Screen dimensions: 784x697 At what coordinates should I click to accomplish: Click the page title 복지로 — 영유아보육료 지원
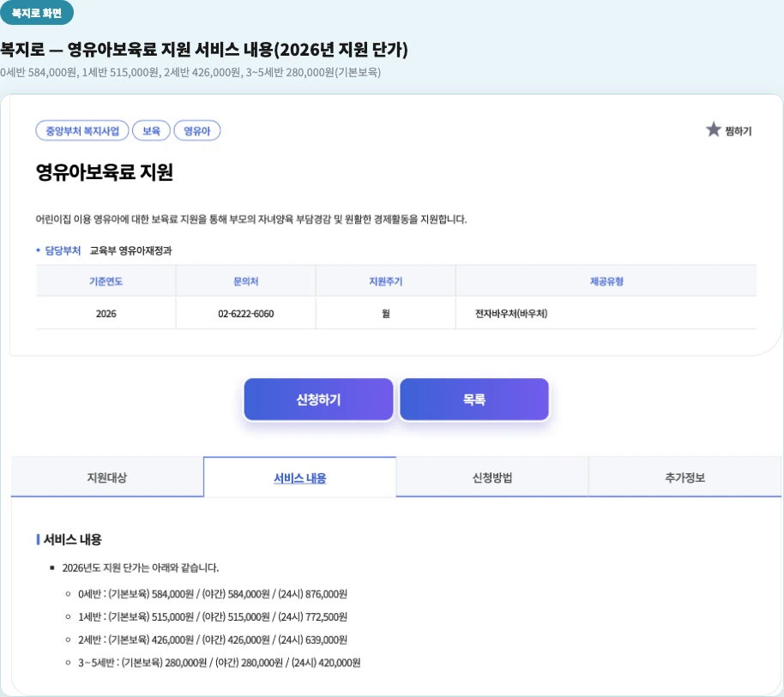204,50
